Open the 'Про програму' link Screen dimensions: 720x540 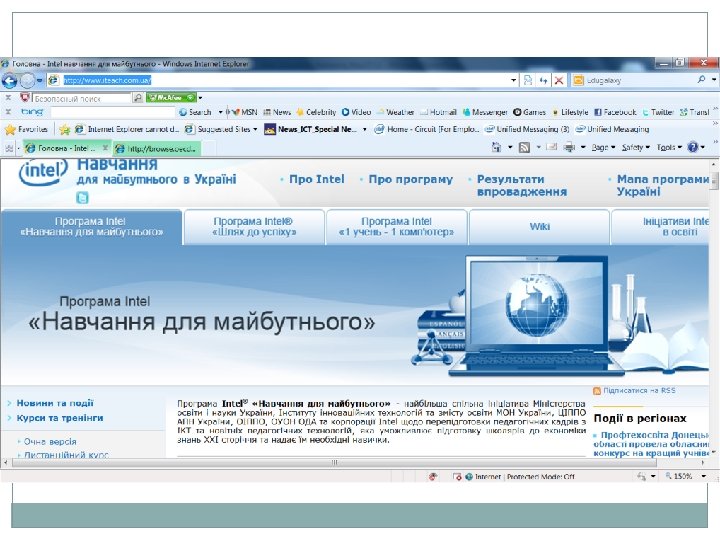click(411, 179)
